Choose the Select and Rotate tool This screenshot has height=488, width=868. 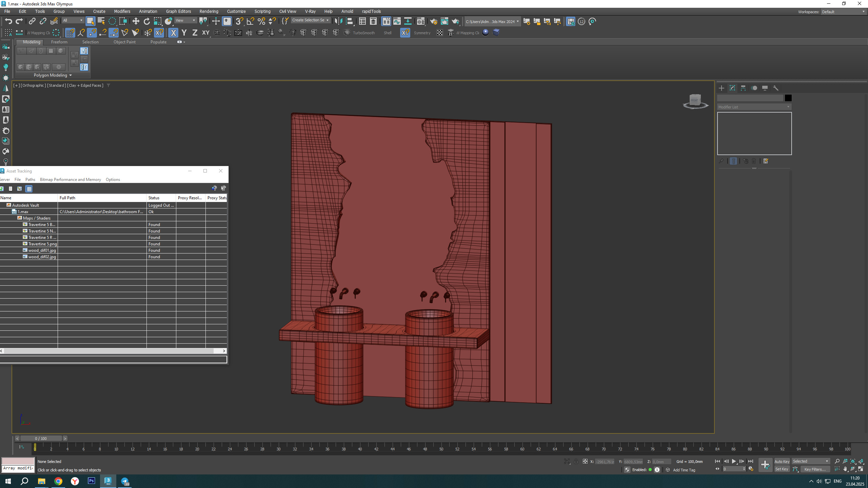pos(146,21)
